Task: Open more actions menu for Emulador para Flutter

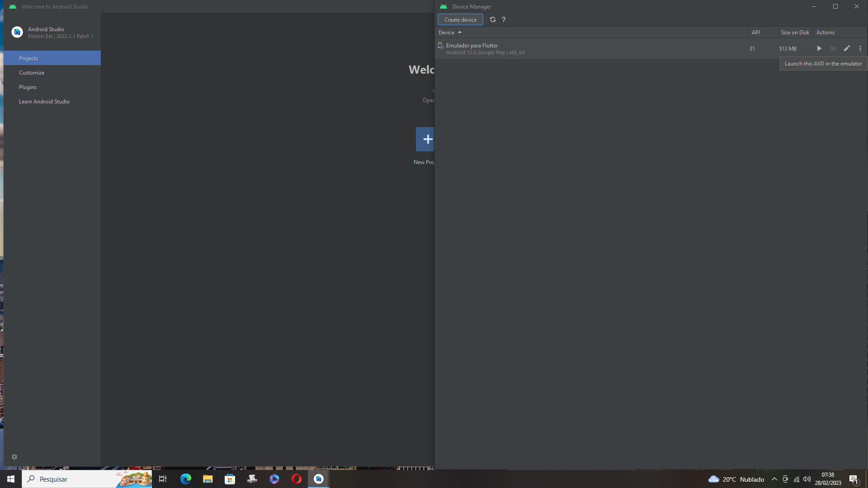Action: [x=860, y=48]
